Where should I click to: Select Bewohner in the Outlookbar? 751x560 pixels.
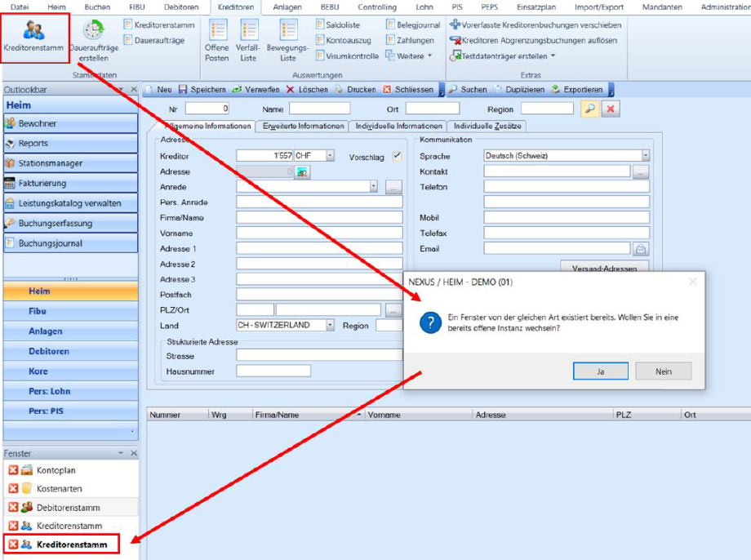pyautogui.click(x=70, y=123)
